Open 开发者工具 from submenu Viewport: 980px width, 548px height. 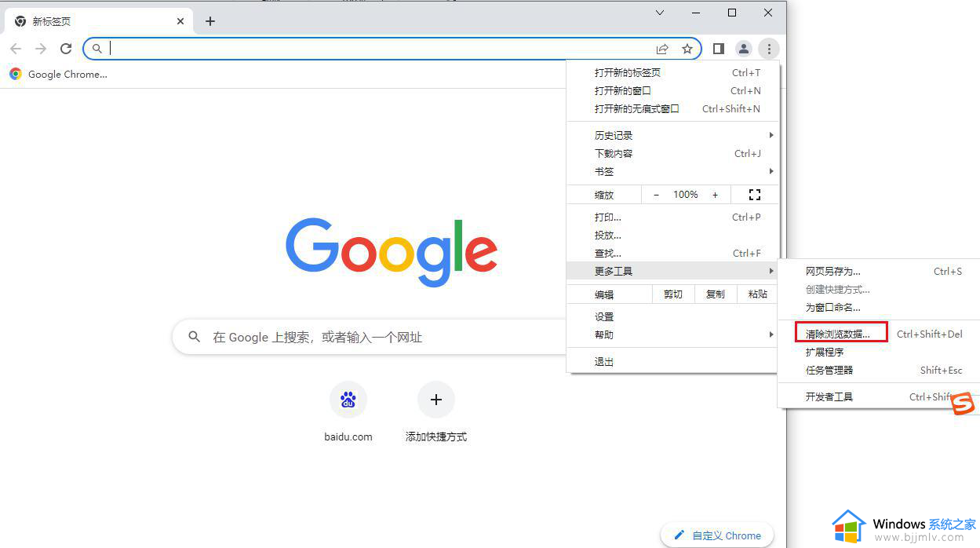(879, 396)
